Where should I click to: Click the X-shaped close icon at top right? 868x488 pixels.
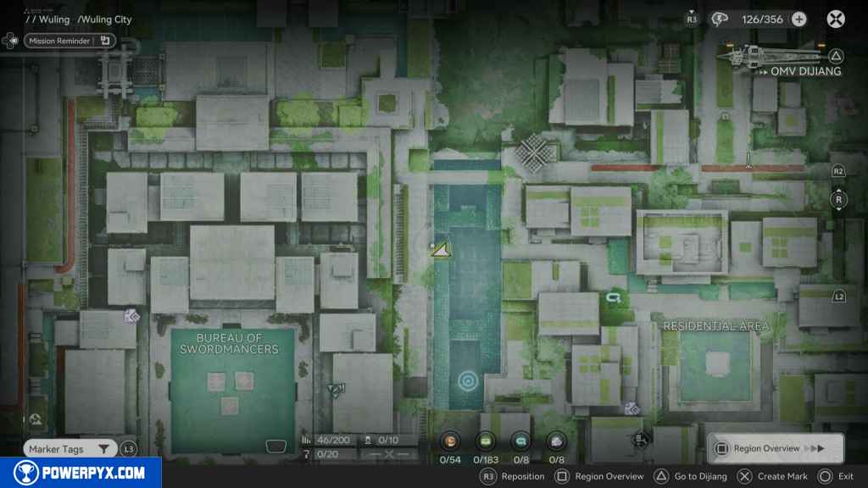click(836, 19)
